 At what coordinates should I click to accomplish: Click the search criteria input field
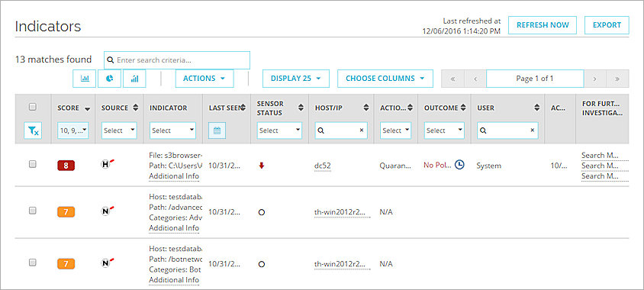(177, 60)
